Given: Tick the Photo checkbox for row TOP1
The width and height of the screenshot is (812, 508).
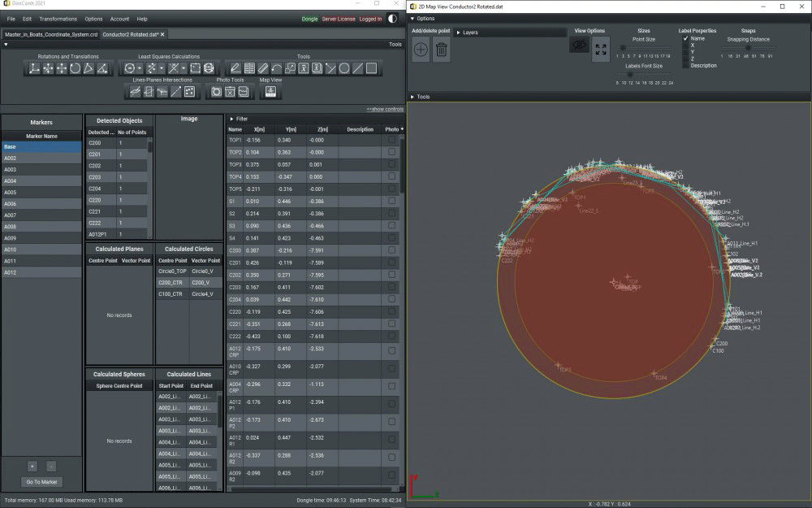Looking at the screenshot, I should [393, 140].
